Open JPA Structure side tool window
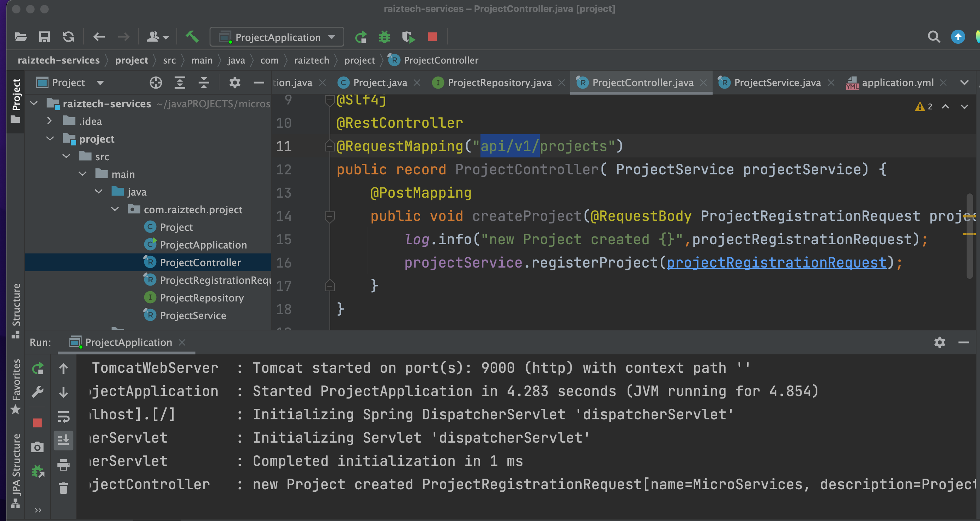This screenshot has height=521, width=980. click(x=16, y=471)
